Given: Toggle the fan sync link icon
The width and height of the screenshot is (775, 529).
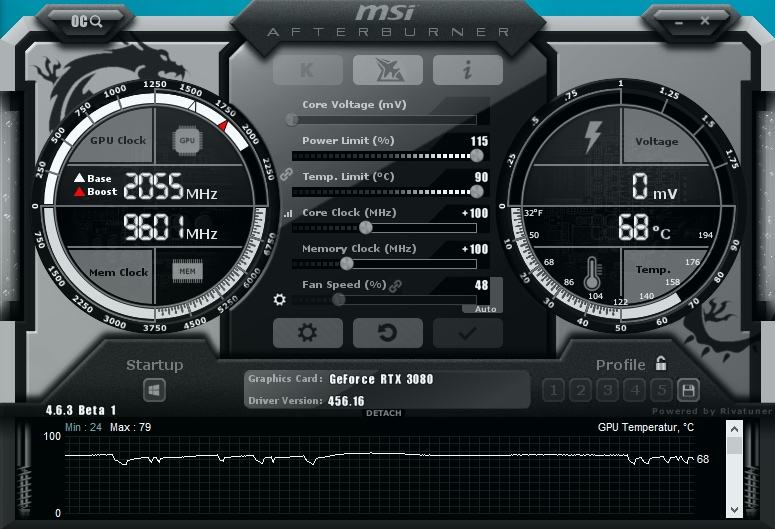Looking at the screenshot, I should point(395,286).
